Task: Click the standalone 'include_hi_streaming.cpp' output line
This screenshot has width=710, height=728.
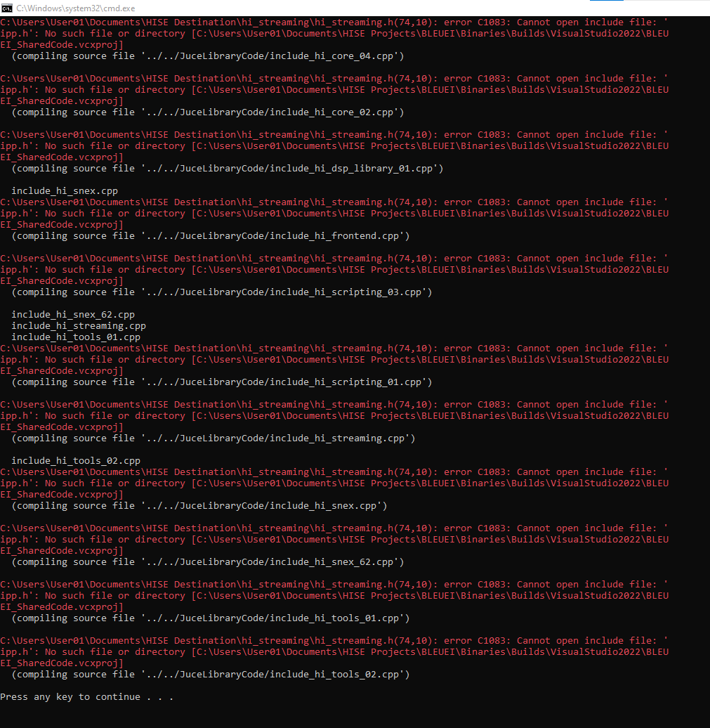Action: click(x=79, y=326)
